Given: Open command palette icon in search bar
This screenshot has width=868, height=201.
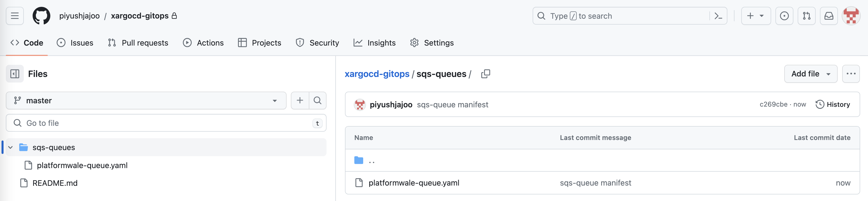Looking at the screenshot, I should tap(718, 16).
